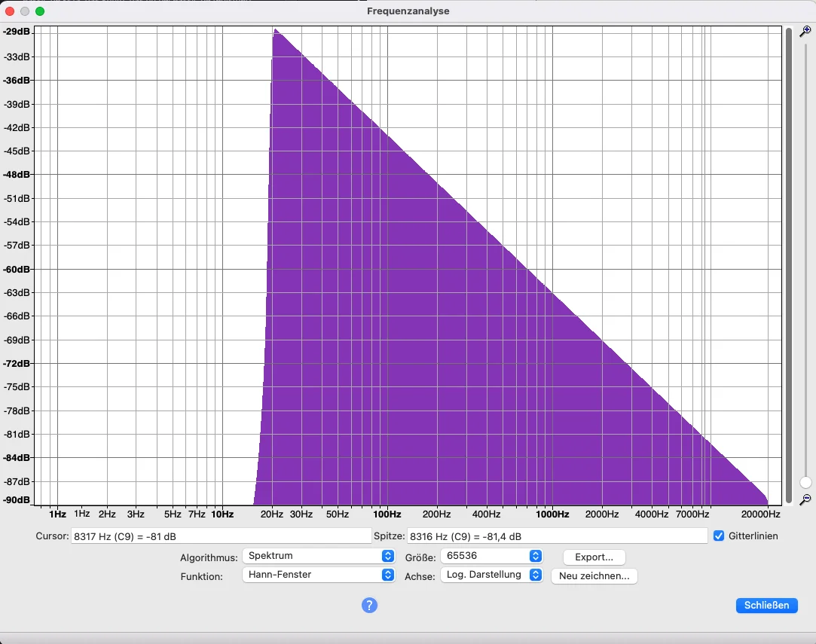
Task: Disable the Gitterlinien checkbox
Action: [719, 536]
